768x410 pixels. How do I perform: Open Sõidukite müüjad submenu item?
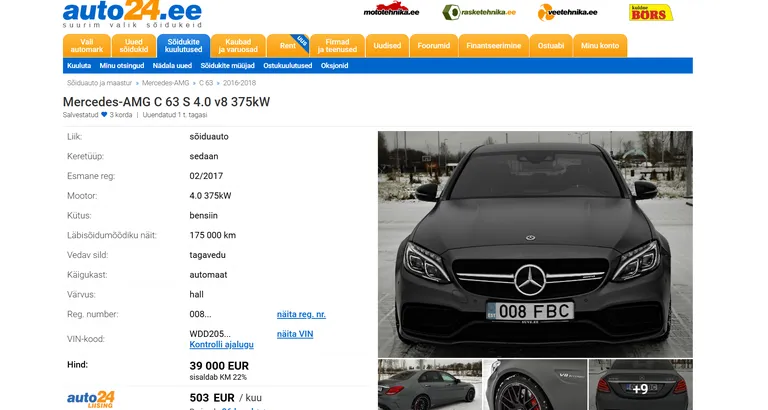click(227, 66)
